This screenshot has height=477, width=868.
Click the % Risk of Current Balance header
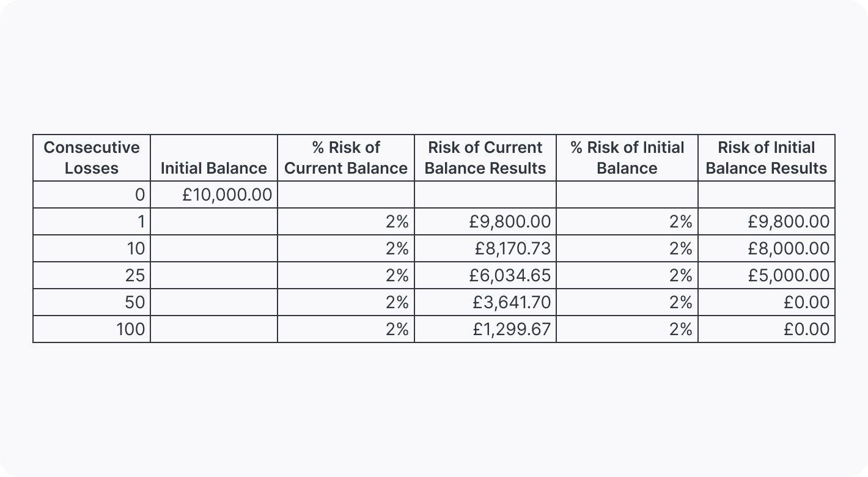coord(346,158)
